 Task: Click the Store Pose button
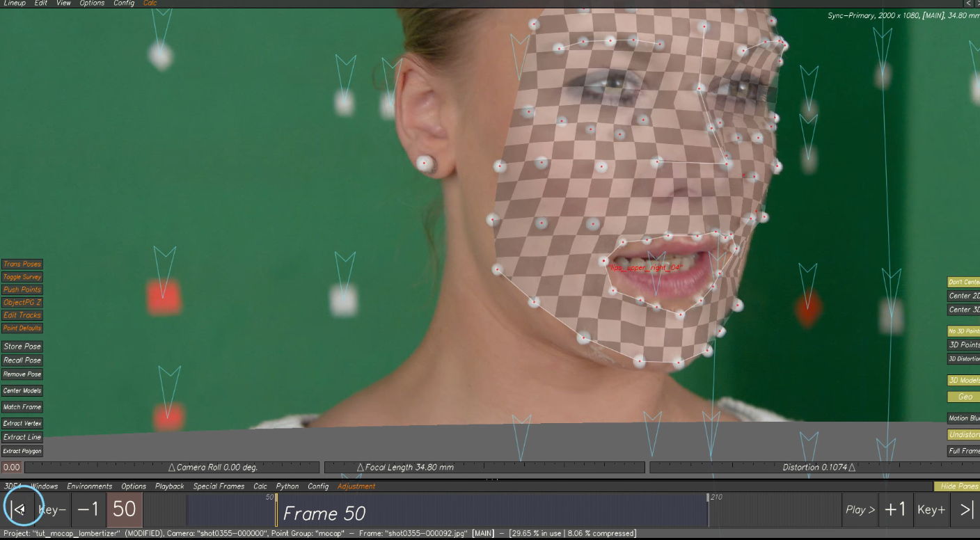point(22,347)
